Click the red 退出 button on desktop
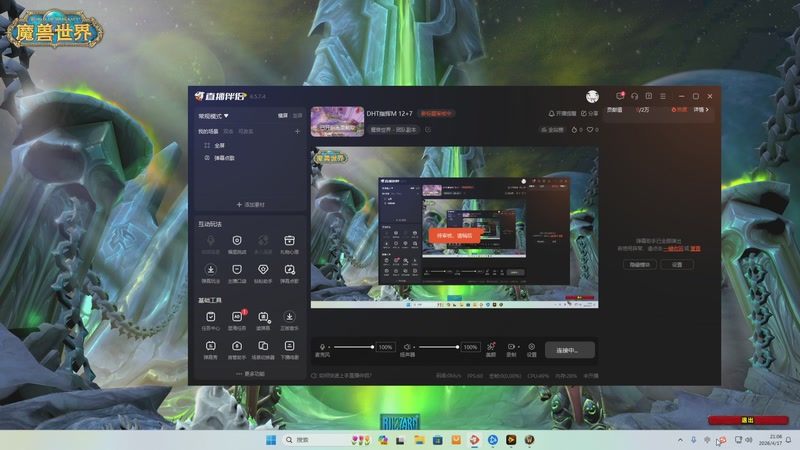Screen dimensions: 800x450 748,420
